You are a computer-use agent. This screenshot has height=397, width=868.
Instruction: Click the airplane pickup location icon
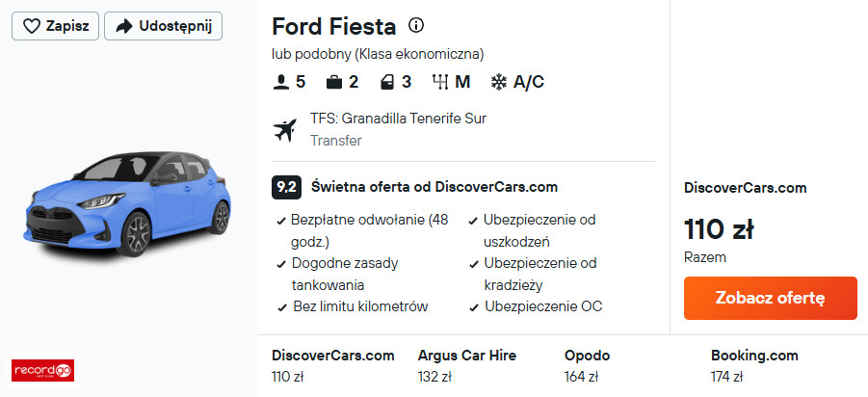285,129
